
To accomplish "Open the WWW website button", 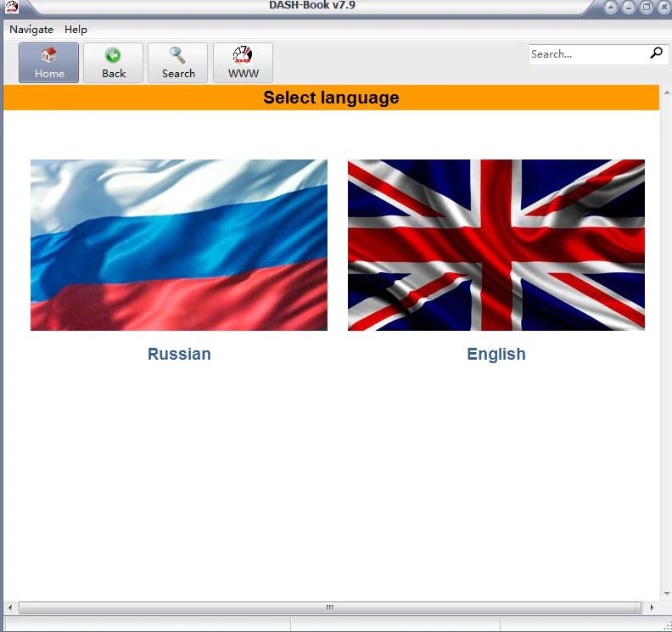I will 243,63.
